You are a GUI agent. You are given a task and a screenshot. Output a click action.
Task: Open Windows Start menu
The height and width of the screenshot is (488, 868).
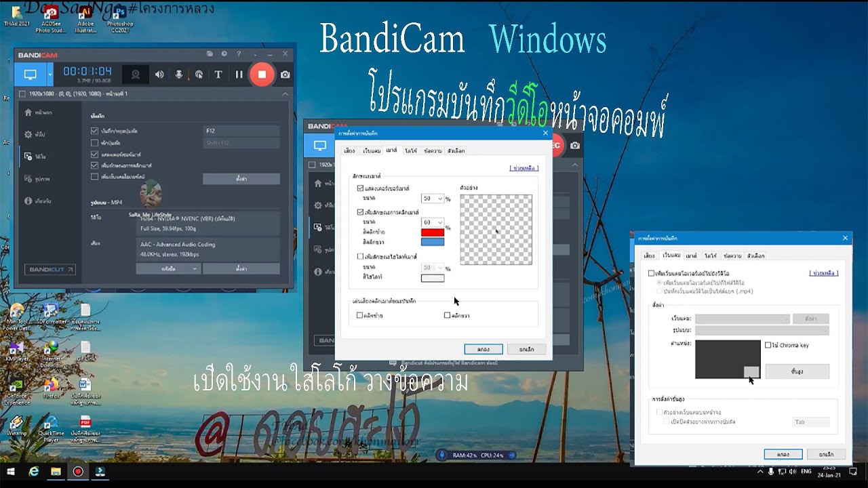[x=11, y=471]
